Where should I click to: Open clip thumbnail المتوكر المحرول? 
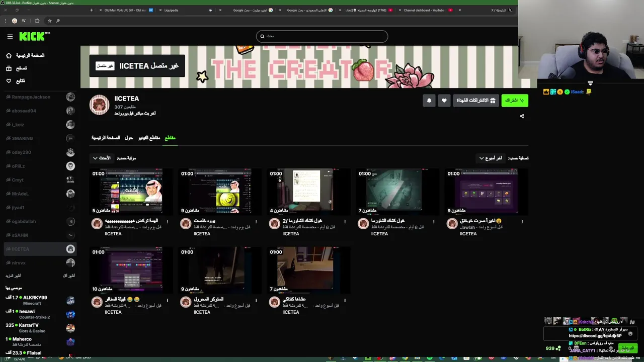pyautogui.click(x=219, y=270)
